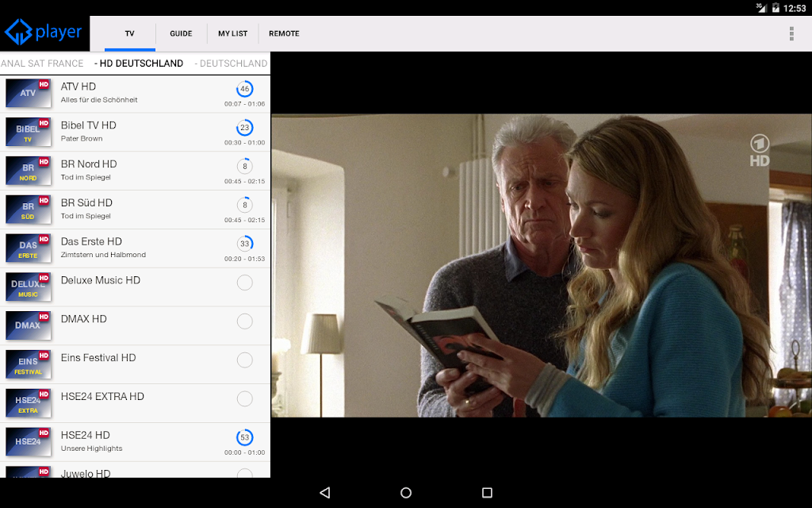The height and width of the screenshot is (508, 812).
Task: Click Bibel TV HD progress circle showing 23
Action: (x=245, y=128)
